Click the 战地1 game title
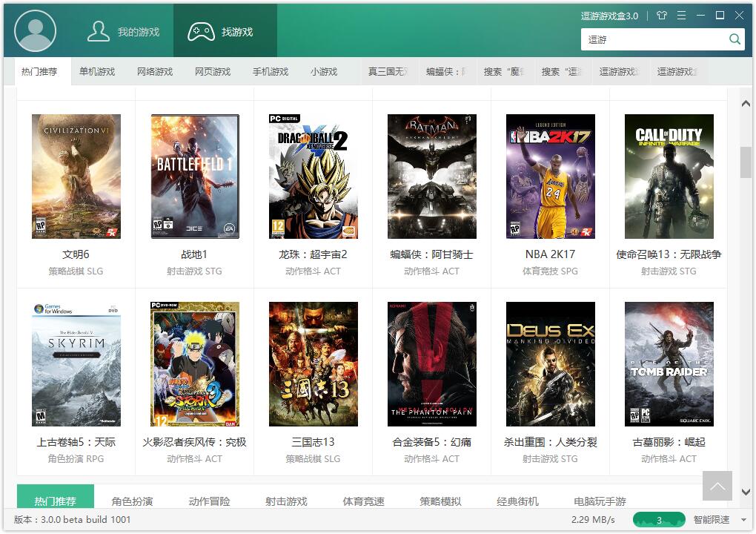The height and width of the screenshot is (534, 756). coord(194,254)
